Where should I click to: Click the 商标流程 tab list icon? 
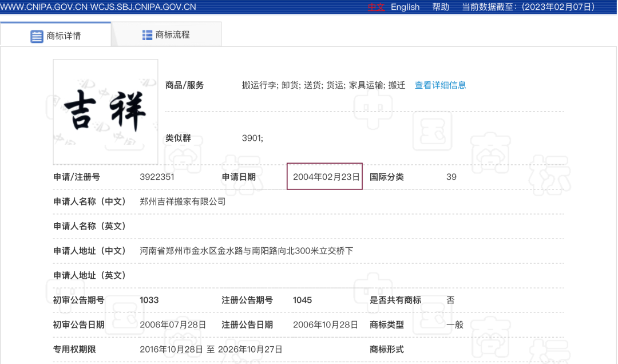click(x=147, y=35)
